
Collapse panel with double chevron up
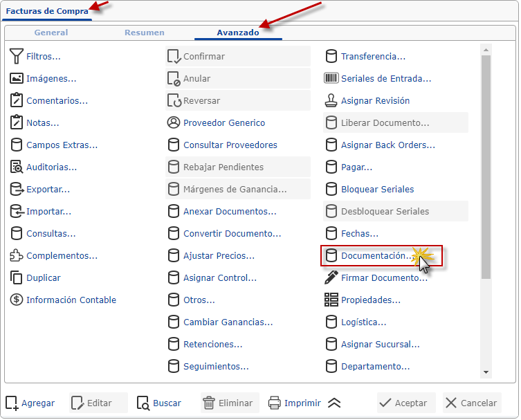[334, 403]
